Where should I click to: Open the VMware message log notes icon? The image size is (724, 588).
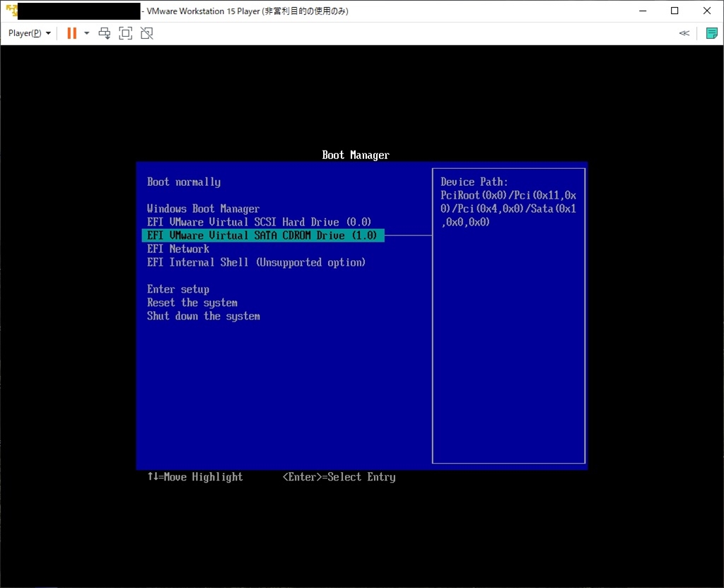click(x=711, y=33)
